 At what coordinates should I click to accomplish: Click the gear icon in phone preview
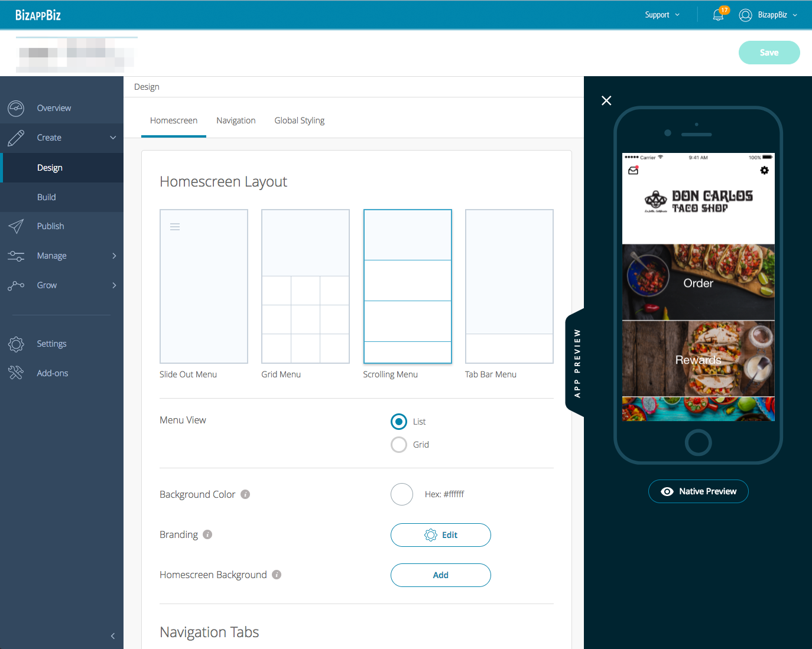click(x=764, y=171)
